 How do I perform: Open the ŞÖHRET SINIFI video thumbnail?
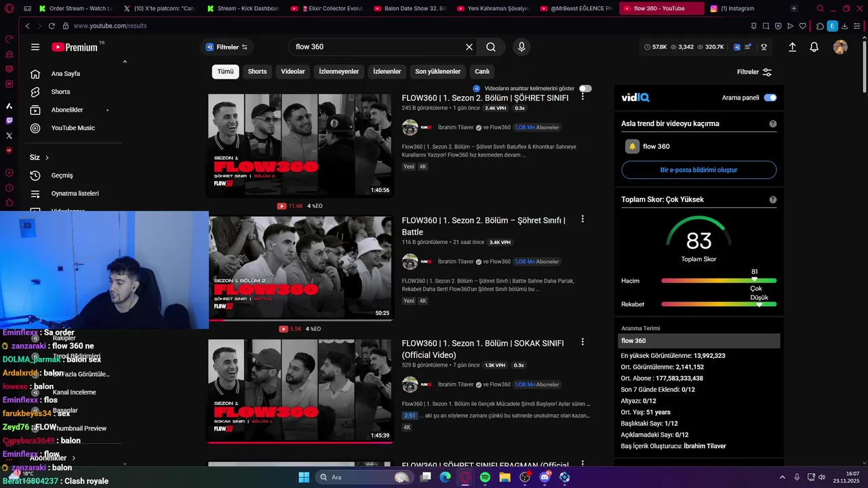pyautogui.click(x=300, y=145)
